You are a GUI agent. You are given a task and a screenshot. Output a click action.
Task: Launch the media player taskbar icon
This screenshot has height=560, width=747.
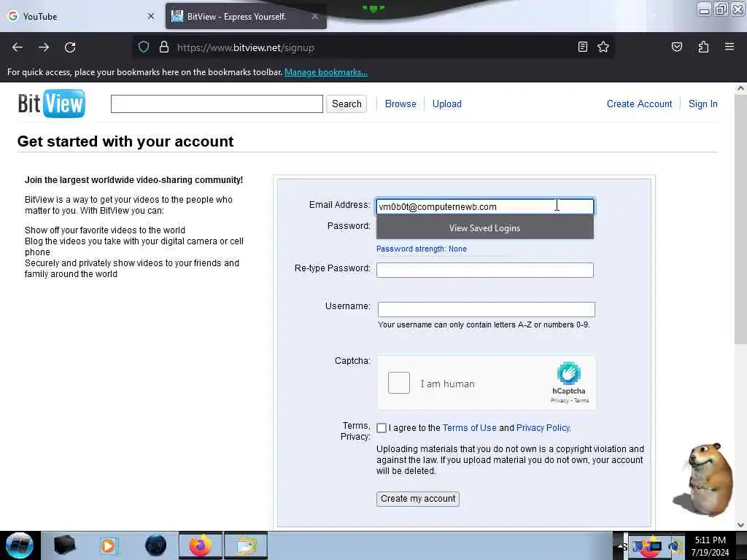tap(109, 545)
